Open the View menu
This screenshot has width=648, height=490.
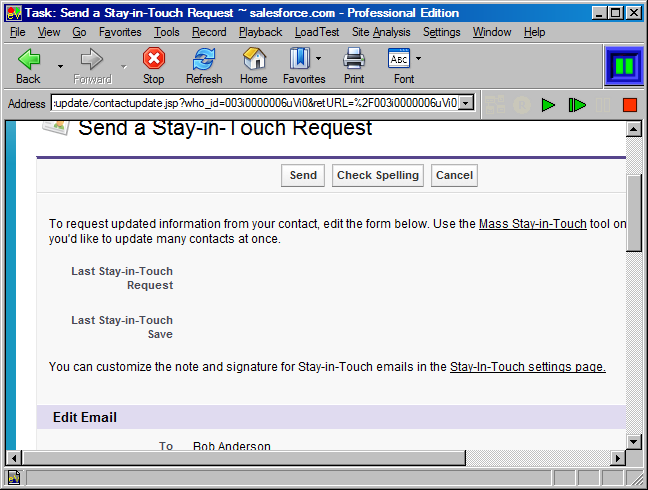[49, 32]
